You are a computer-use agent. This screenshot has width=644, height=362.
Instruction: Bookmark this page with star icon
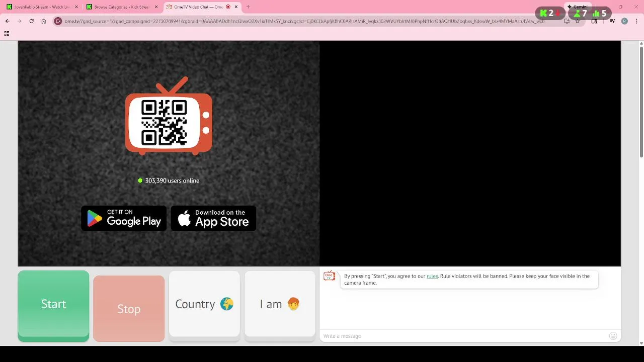click(x=578, y=21)
